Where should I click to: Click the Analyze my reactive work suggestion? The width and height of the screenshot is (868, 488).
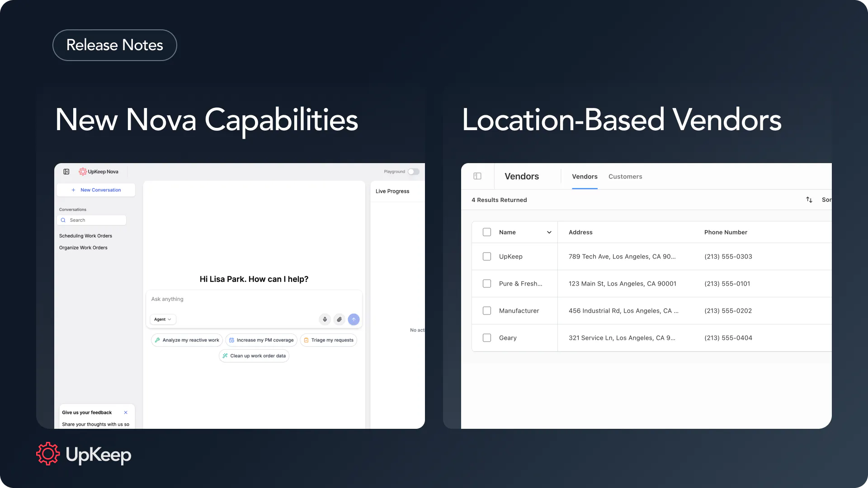(187, 340)
